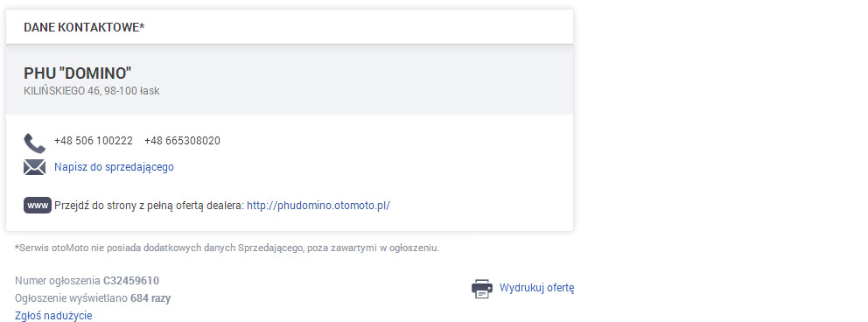Click the Ogłoszenie wyświetlano label

[72, 298]
